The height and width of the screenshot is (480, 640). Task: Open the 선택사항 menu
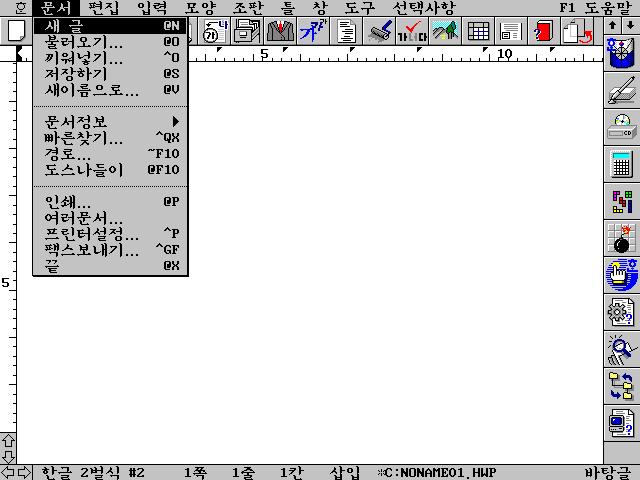424,8
